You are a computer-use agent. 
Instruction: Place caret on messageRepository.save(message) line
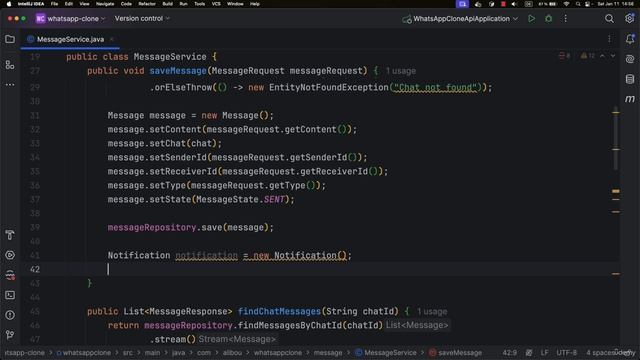coord(190,227)
